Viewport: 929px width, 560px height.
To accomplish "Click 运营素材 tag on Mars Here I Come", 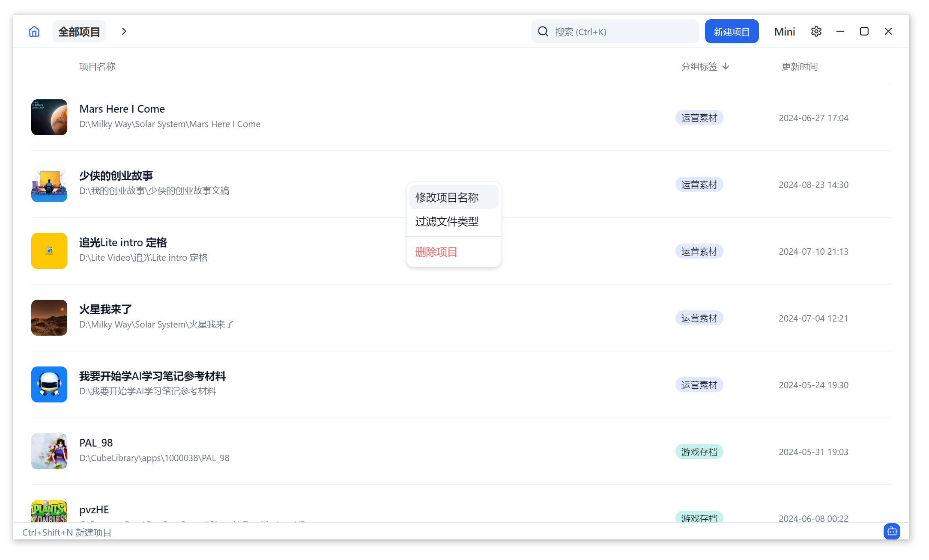I will click(x=699, y=118).
